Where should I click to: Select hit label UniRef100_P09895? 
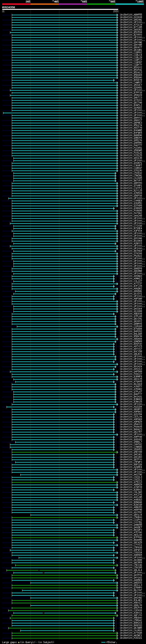[x=131, y=211]
